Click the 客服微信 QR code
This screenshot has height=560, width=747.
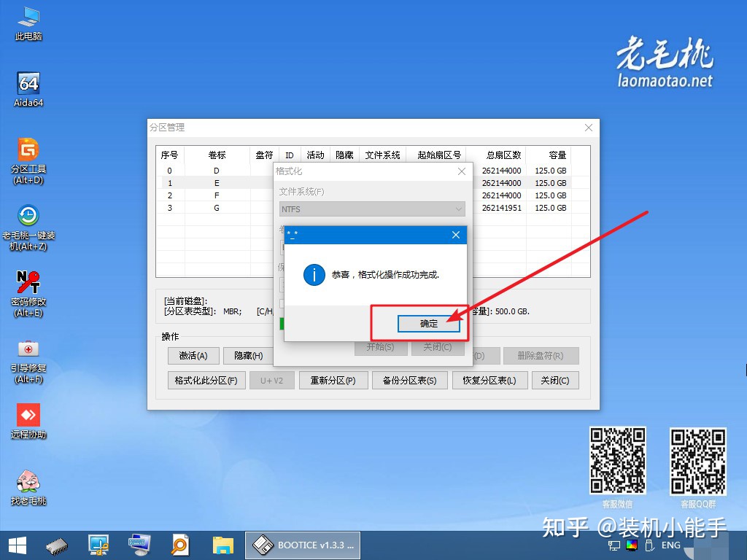(x=617, y=462)
